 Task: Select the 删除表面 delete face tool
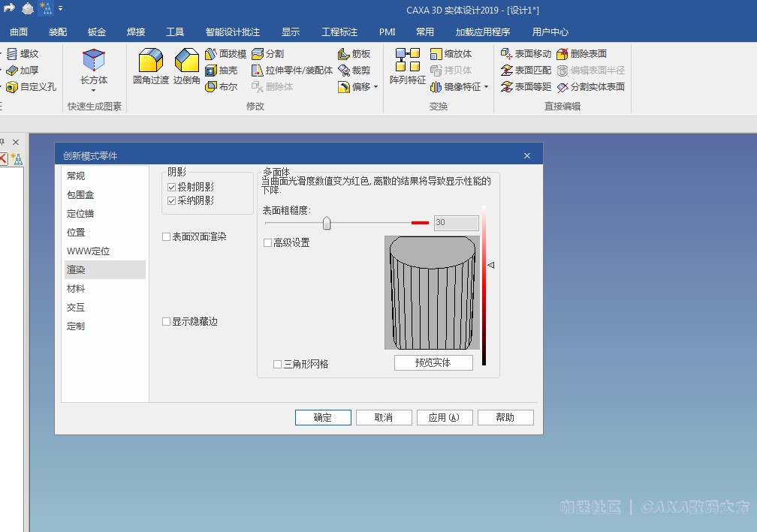[x=581, y=53]
